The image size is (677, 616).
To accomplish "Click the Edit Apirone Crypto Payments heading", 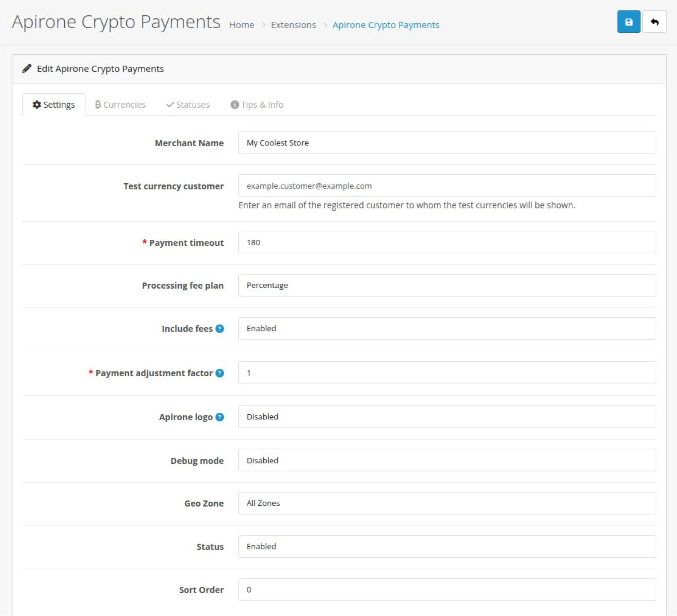I will coord(100,69).
